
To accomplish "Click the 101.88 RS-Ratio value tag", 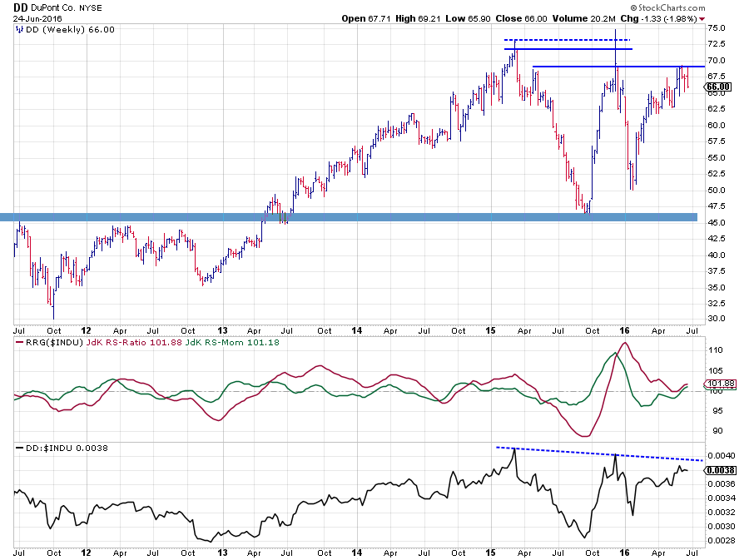I will [x=717, y=384].
